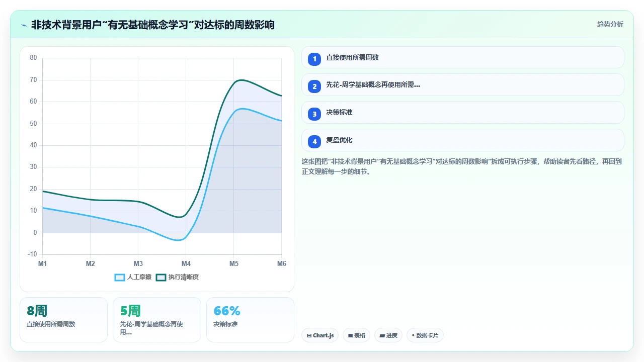Select step 3 决策标准
Screen dimensions: 644x362
(x=462, y=113)
